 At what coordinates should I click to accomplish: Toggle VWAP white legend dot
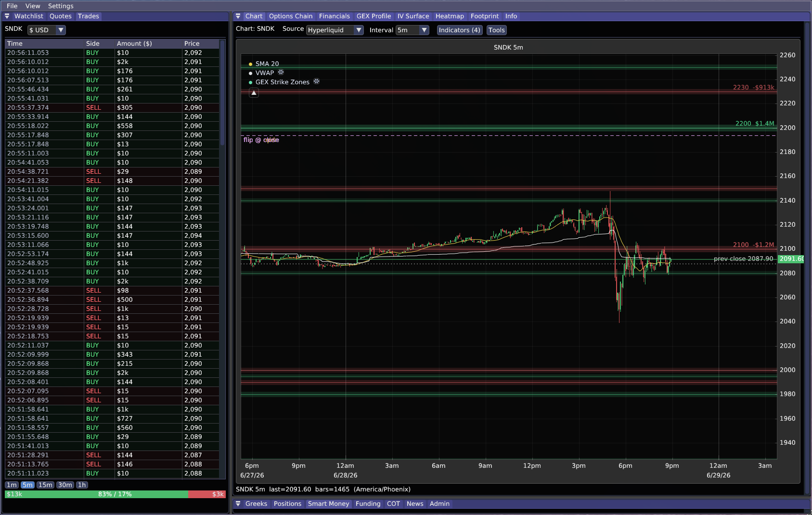tap(250, 73)
